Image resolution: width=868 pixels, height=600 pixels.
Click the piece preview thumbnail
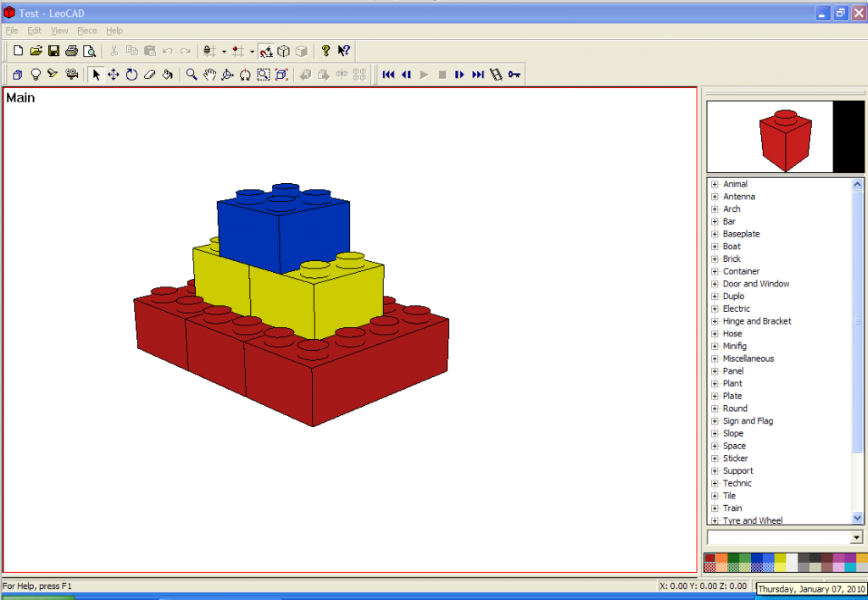pos(784,136)
